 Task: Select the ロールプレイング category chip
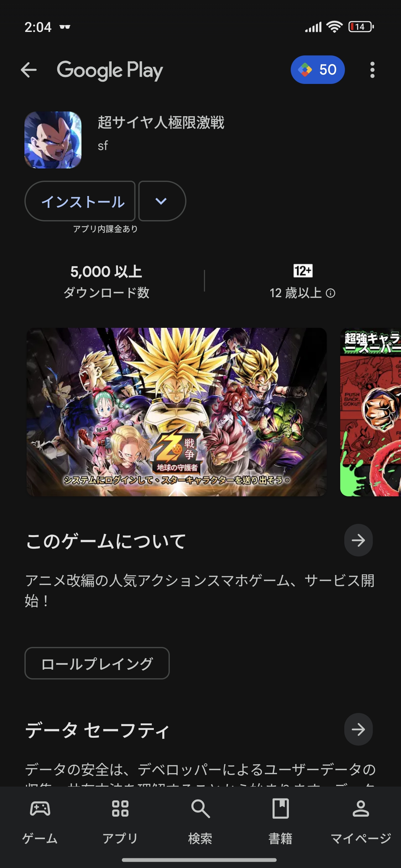(97, 663)
